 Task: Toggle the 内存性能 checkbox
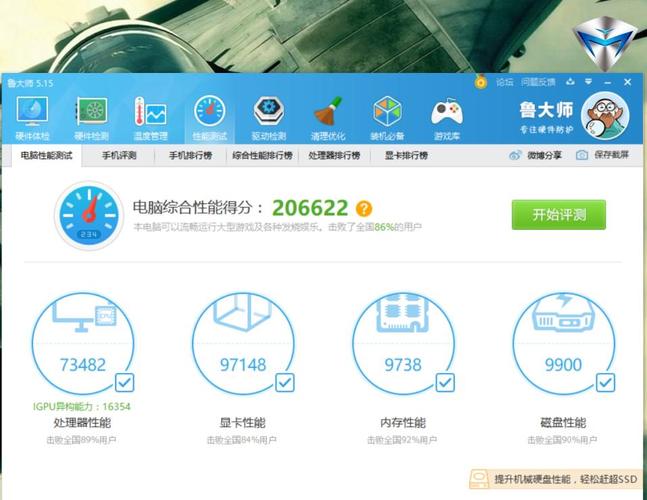coord(445,383)
